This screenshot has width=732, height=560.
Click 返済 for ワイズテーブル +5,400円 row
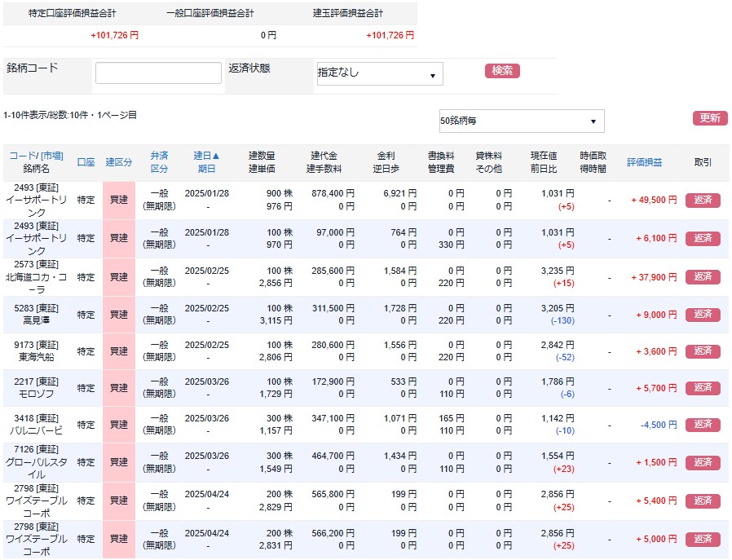703,500
